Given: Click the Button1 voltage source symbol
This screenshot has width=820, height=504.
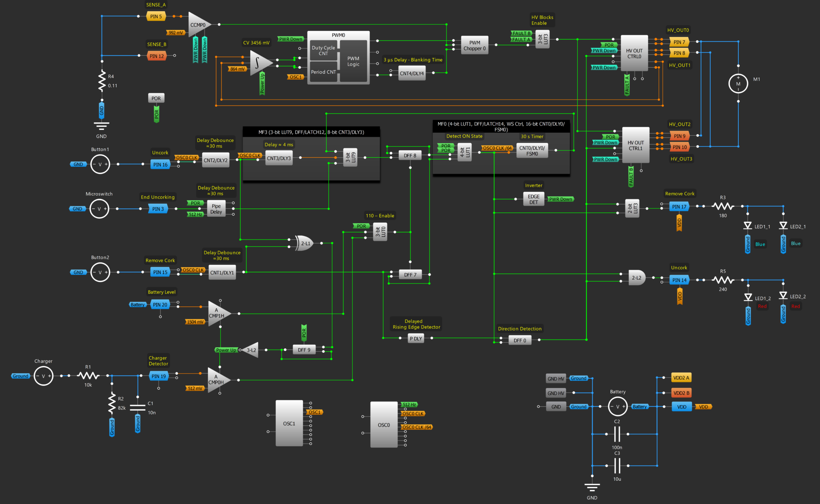Looking at the screenshot, I should click(100, 164).
